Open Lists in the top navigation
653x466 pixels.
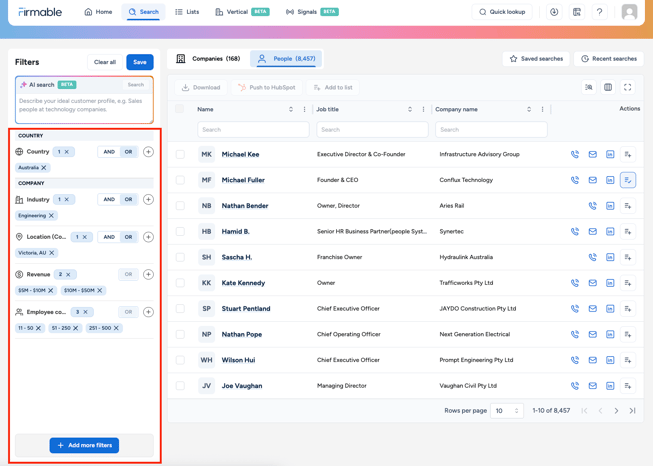point(187,12)
